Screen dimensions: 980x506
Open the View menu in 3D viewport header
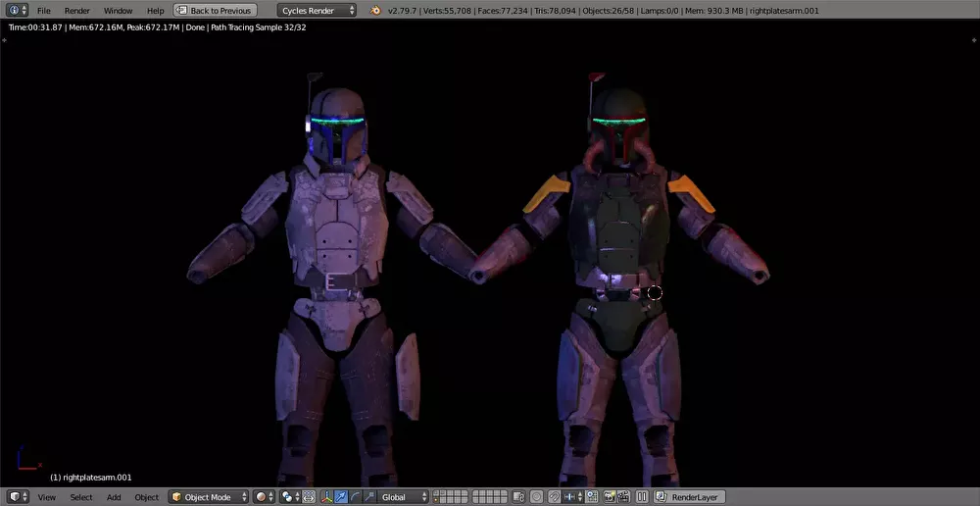pyautogui.click(x=47, y=497)
